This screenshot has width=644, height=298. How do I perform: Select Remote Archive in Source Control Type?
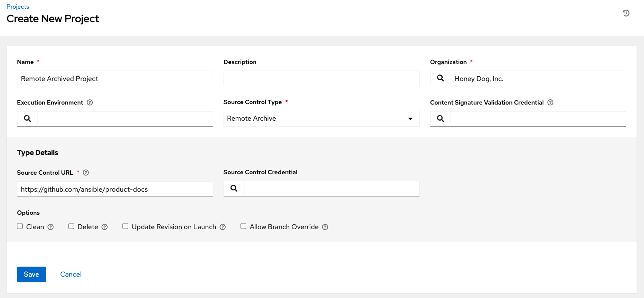point(321,118)
